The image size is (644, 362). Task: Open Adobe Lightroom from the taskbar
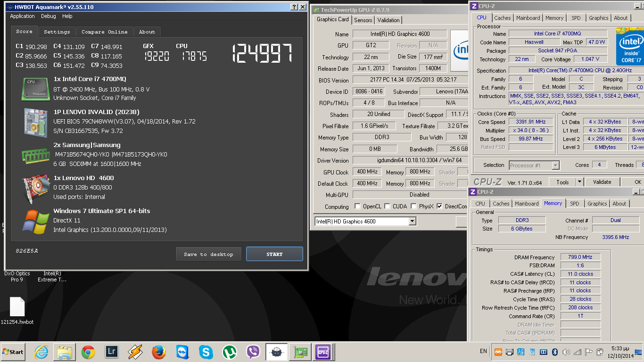pos(112,352)
